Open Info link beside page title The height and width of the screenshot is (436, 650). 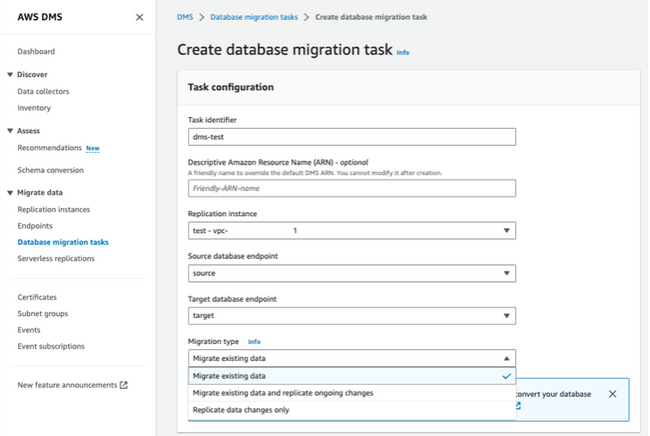(403, 52)
